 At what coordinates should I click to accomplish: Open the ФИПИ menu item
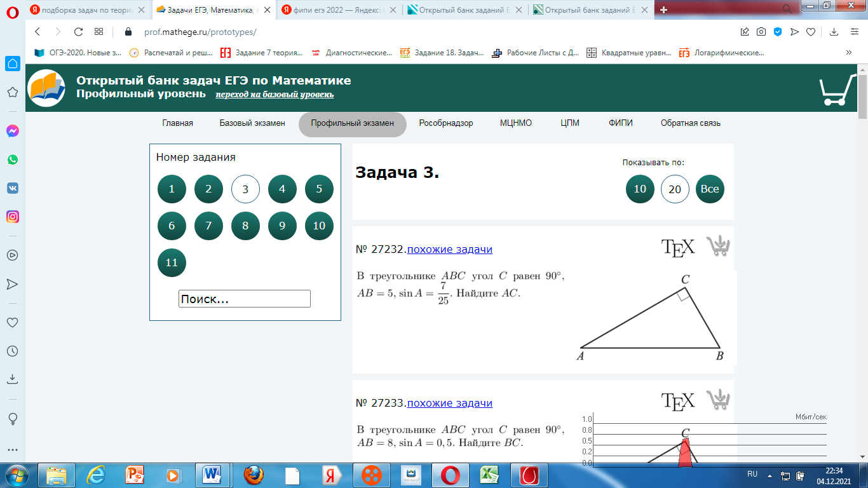click(x=620, y=123)
